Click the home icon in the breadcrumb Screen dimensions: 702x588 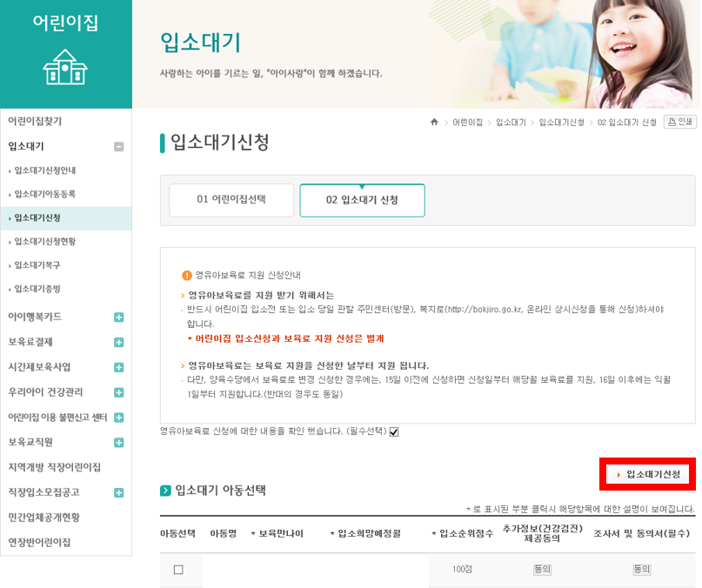tap(433, 123)
